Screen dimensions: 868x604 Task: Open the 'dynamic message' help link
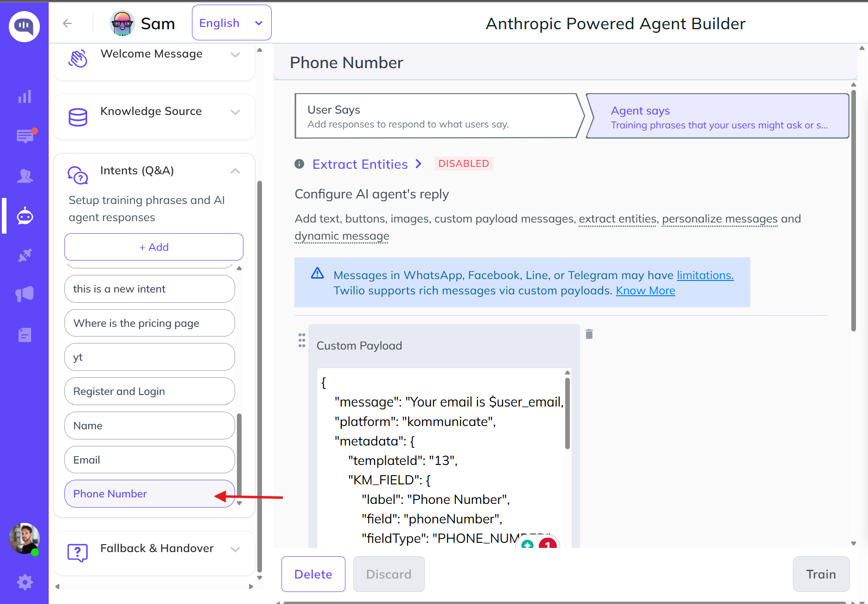(x=342, y=236)
